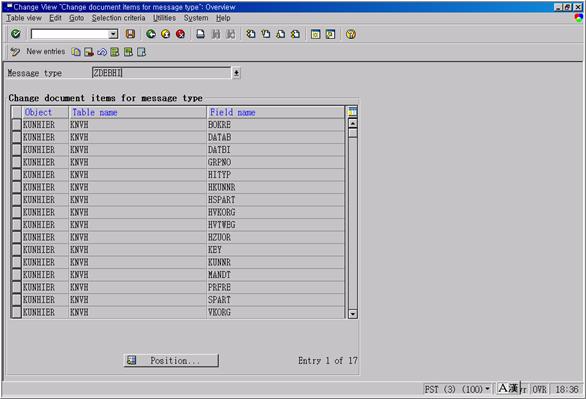Open the System menu

click(196, 18)
